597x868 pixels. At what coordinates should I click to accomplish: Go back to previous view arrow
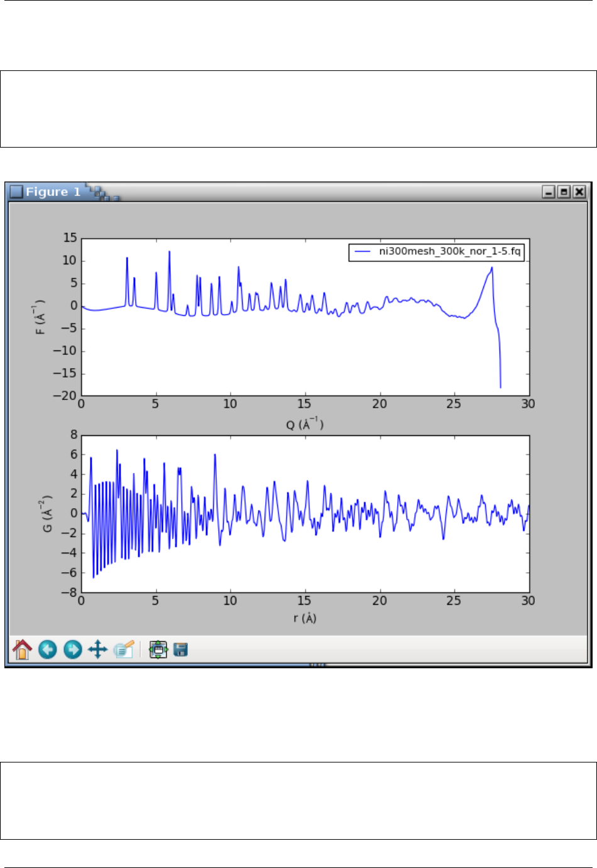(x=48, y=649)
